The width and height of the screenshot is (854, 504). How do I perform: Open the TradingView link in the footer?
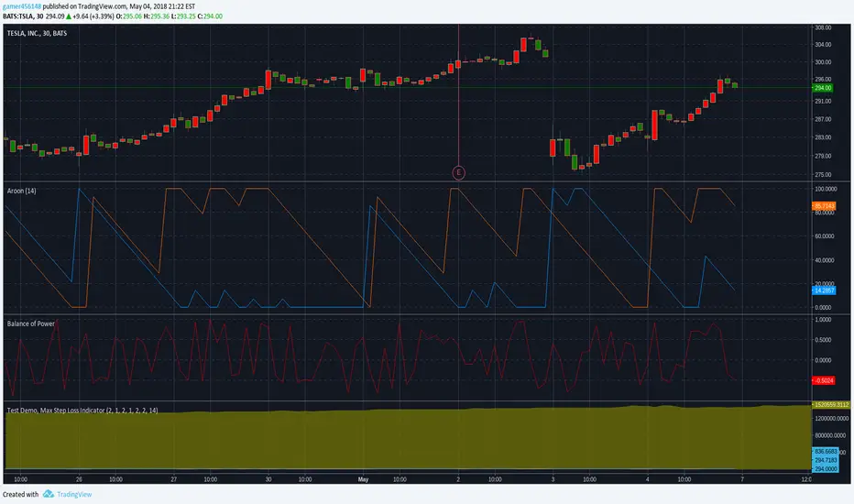74,494
